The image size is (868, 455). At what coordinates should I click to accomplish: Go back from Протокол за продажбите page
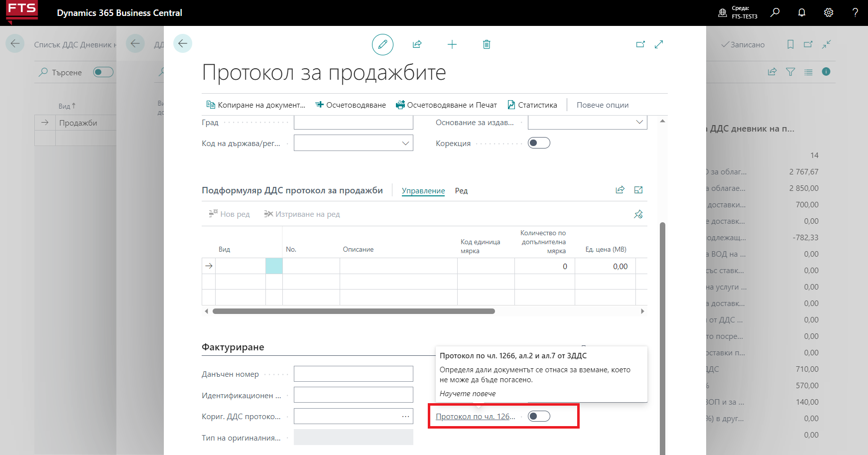click(183, 43)
